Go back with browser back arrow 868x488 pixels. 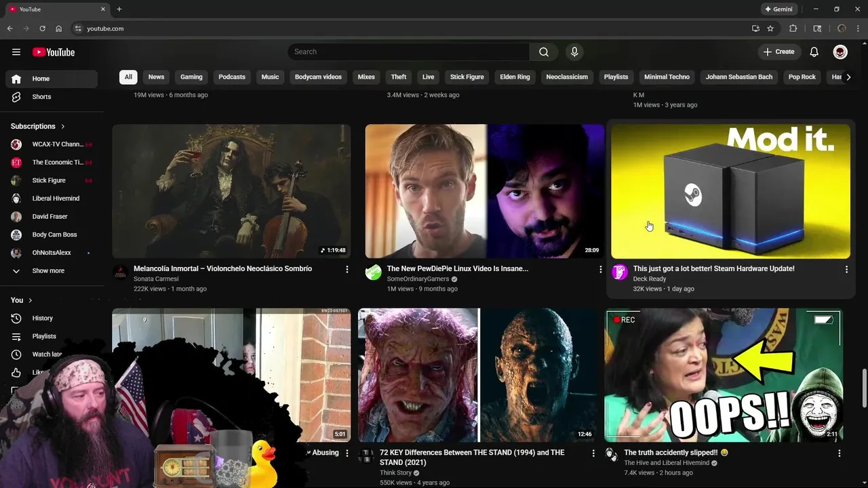[9, 28]
